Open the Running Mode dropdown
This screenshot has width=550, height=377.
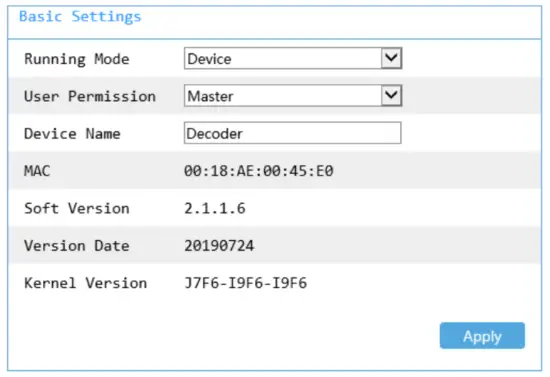pyautogui.click(x=293, y=59)
